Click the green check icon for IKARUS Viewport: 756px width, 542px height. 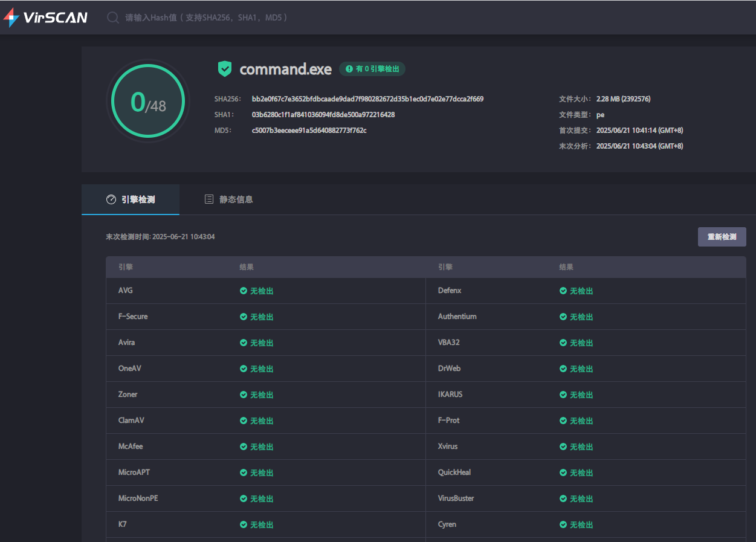click(x=563, y=395)
